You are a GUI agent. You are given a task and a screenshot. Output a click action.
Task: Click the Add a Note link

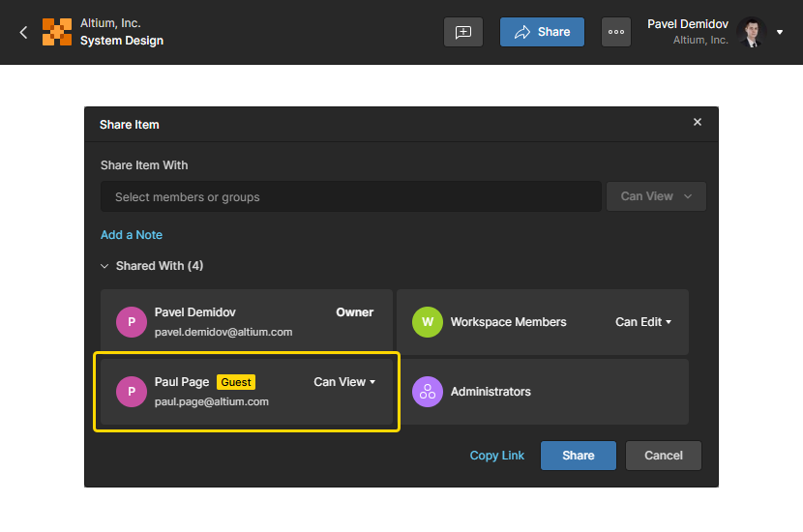132,235
